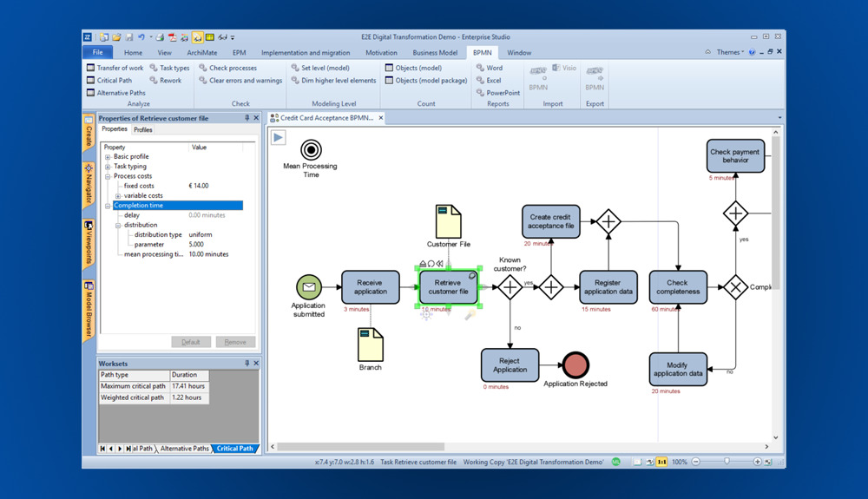Collapse distribution node
868x499 pixels.
click(118, 225)
